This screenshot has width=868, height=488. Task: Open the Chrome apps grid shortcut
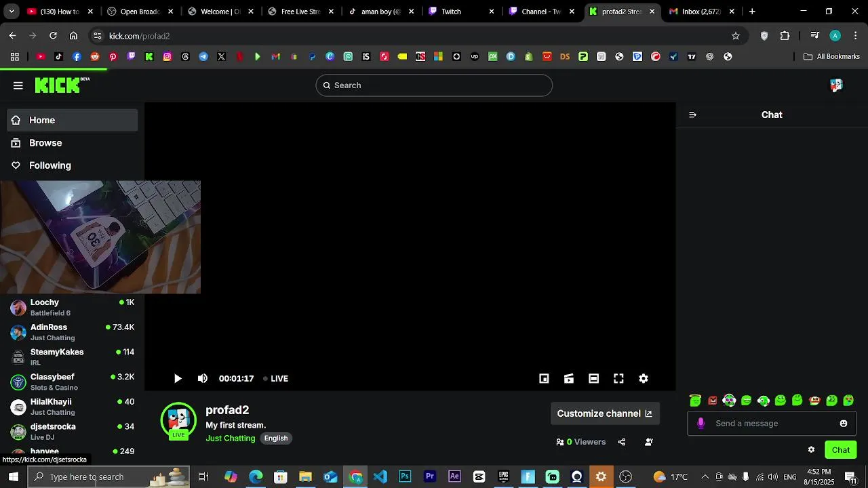pos(14,57)
